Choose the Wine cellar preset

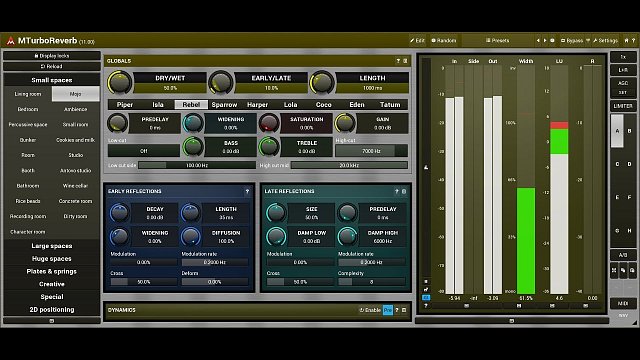click(76, 186)
